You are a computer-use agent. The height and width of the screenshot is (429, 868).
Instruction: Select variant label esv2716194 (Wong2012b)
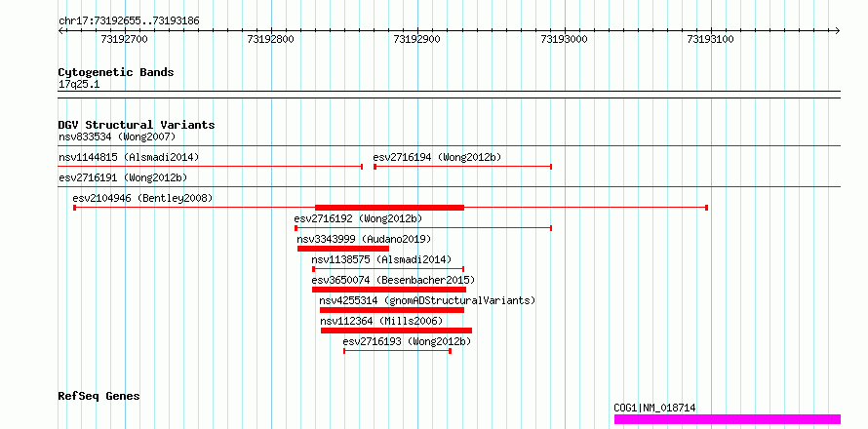[437, 158]
